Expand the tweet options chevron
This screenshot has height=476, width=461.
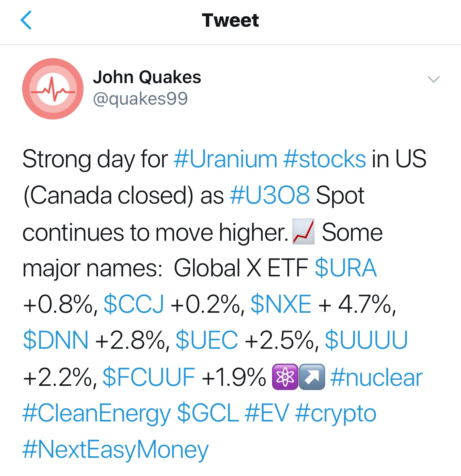click(x=434, y=79)
